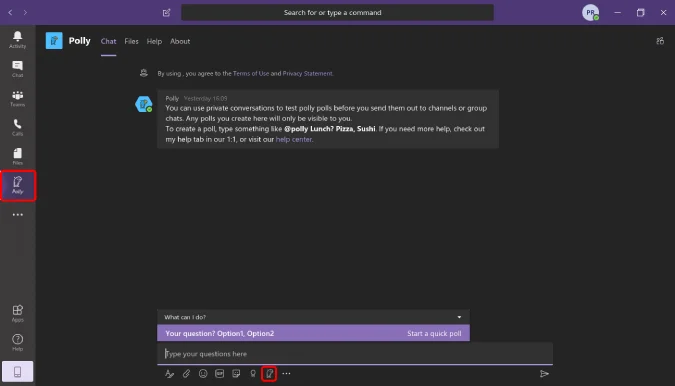Click the icon at header's far right
The width and height of the screenshot is (675, 386).
click(x=660, y=41)
